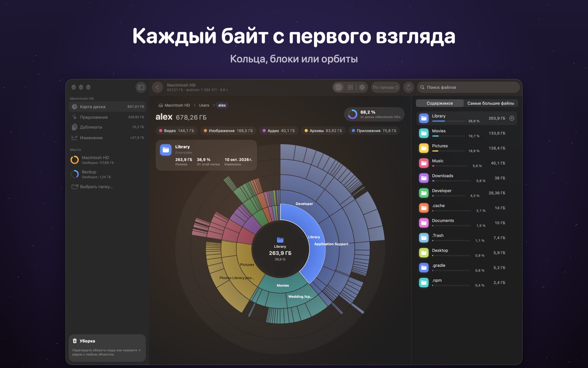Select the .gradle folder row
This screenshot has width=588, height=368.
point(467,267)
